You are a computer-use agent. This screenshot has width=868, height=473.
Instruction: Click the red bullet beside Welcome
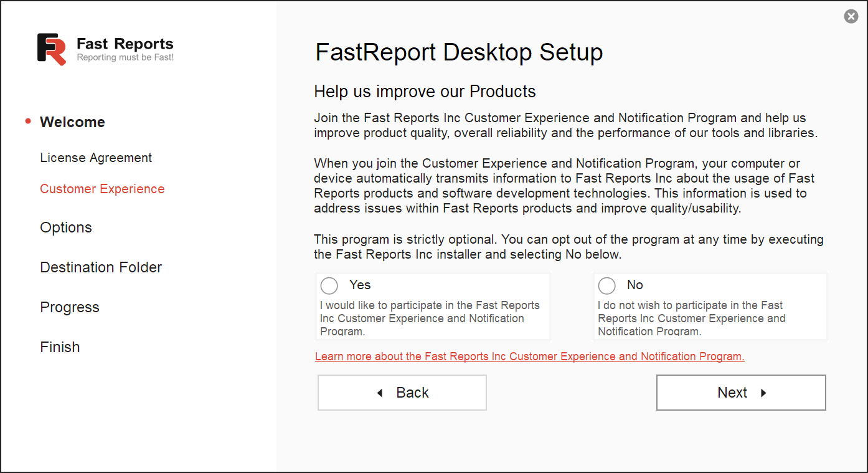(28, 122)
